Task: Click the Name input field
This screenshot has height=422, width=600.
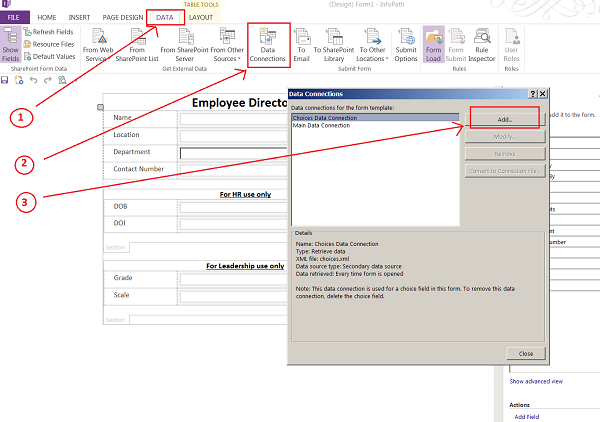Action: tap(234, 119)
